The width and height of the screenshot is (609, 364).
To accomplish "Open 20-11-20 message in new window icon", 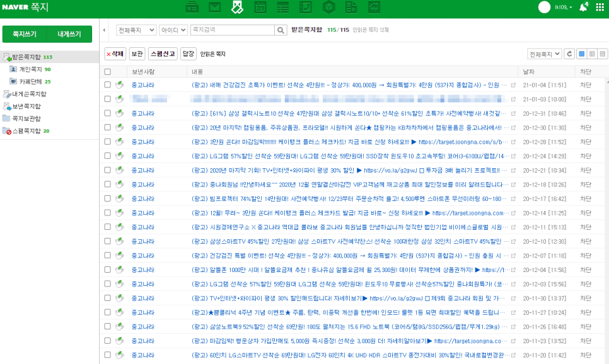I will (513, 355).
